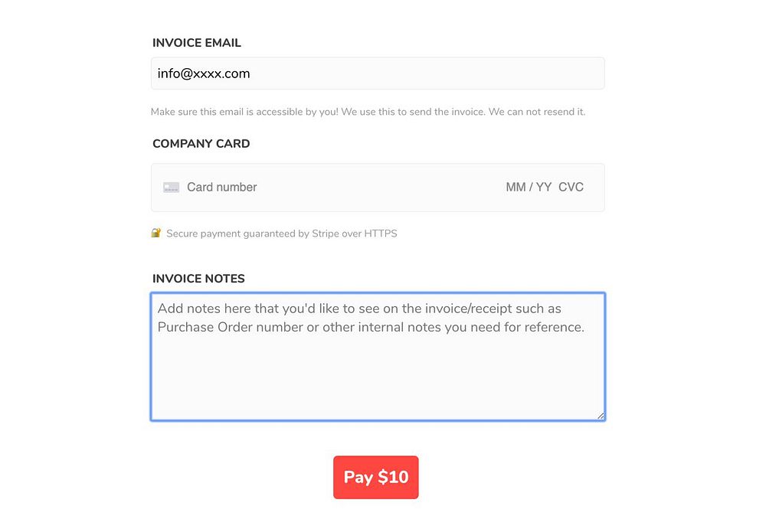Select the MM / YY expiry field
The width and height of the screenshot is (766, 532).
[529, 188]
